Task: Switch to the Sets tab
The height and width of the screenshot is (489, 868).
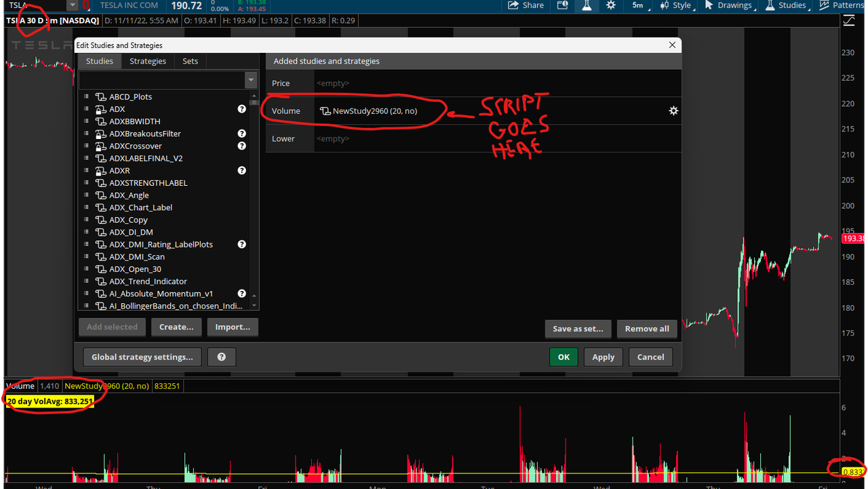Action: (x=190, y=61)
